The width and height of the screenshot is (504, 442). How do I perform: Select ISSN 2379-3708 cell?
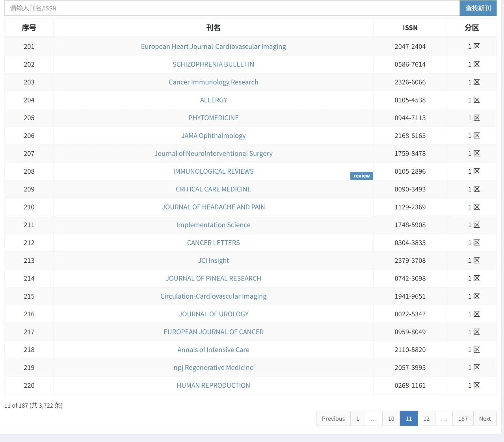(410, 260)
